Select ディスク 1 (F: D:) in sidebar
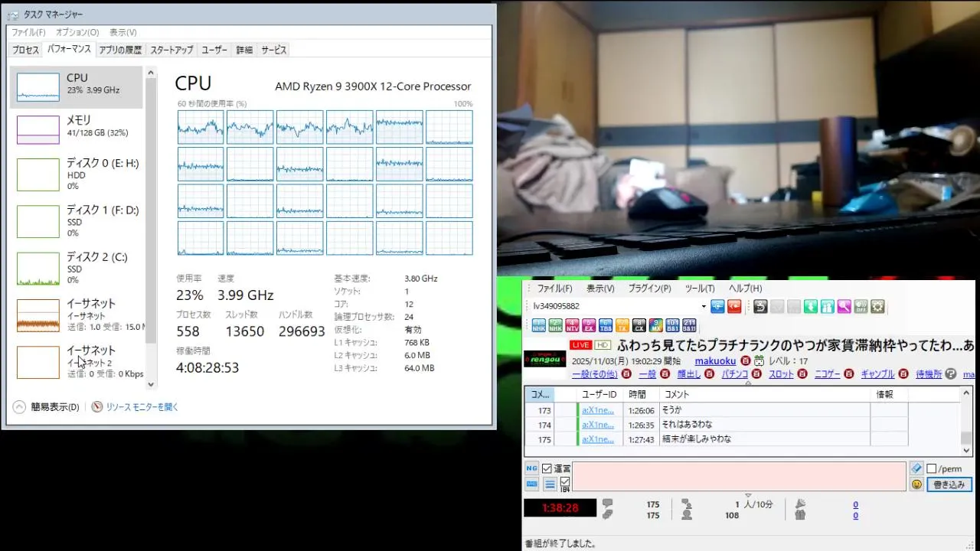 [77, 221]
